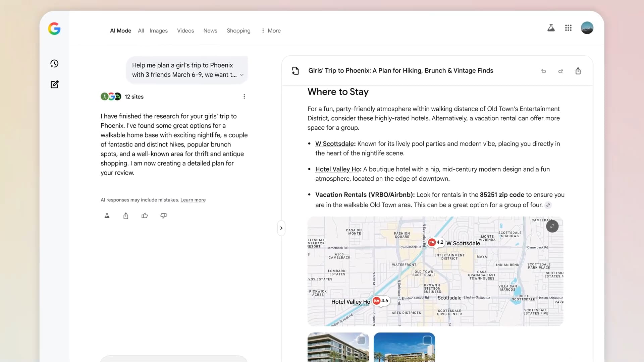Give the response a thumbs down
Image resolution: width=644 pixels, height=362 pixels.
pyautogui.click(x=163, y=216)
